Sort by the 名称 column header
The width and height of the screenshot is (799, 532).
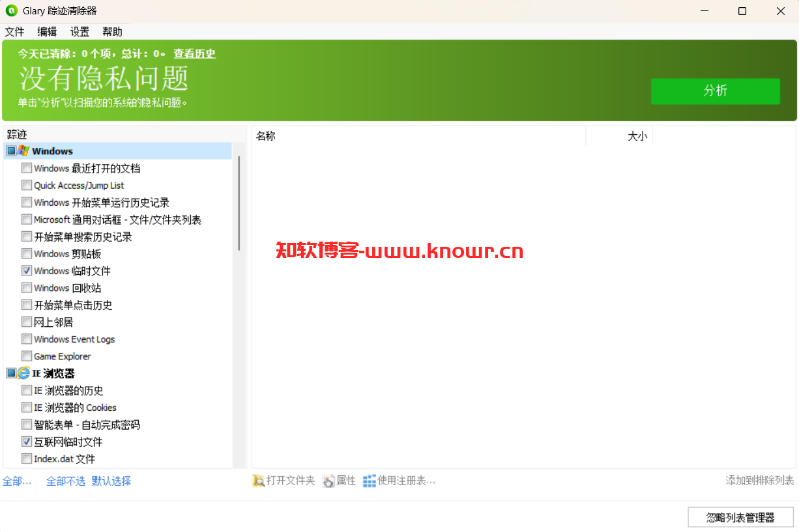point(418,136)
